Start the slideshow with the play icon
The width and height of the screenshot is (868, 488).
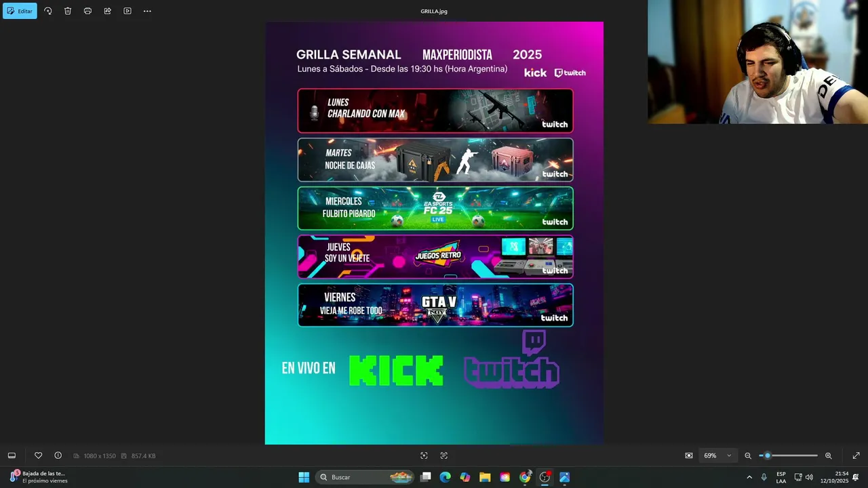pos(127,11)
